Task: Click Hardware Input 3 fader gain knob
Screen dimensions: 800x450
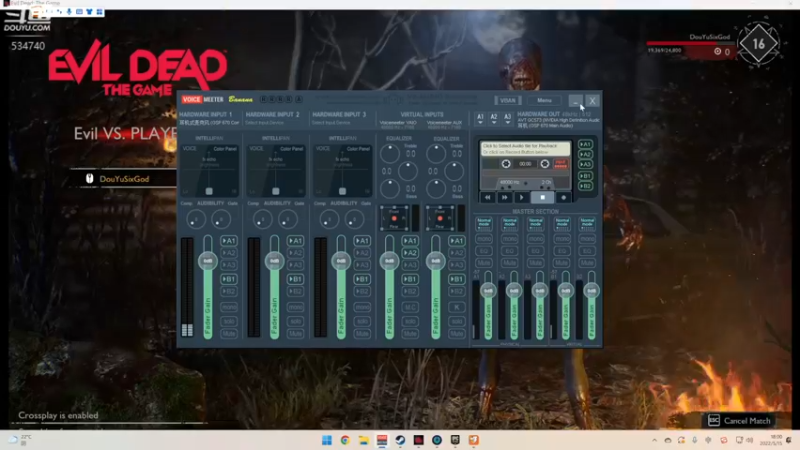Action: [341, 261]
